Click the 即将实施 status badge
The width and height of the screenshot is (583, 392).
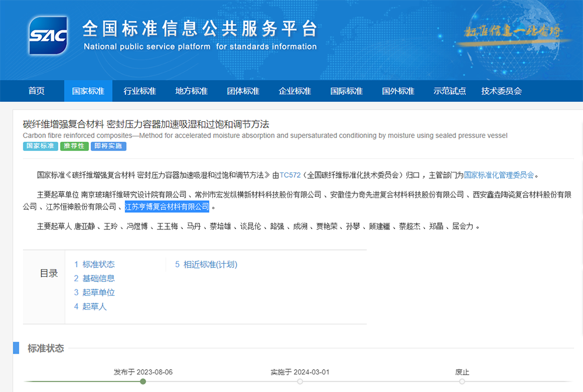(108, 146)
